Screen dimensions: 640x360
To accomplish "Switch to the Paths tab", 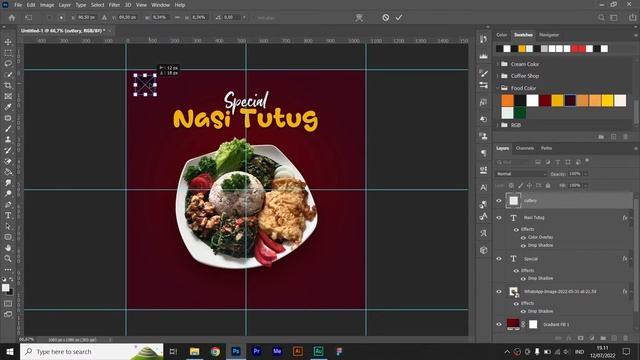I will point(547,148).
